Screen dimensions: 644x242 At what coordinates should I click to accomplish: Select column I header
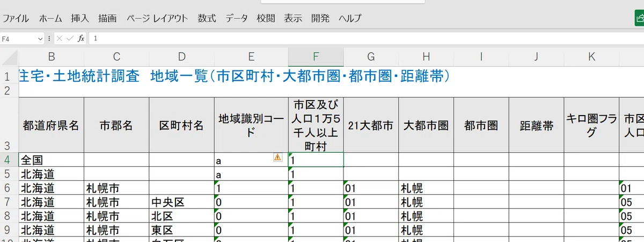(x=481, y=56)
